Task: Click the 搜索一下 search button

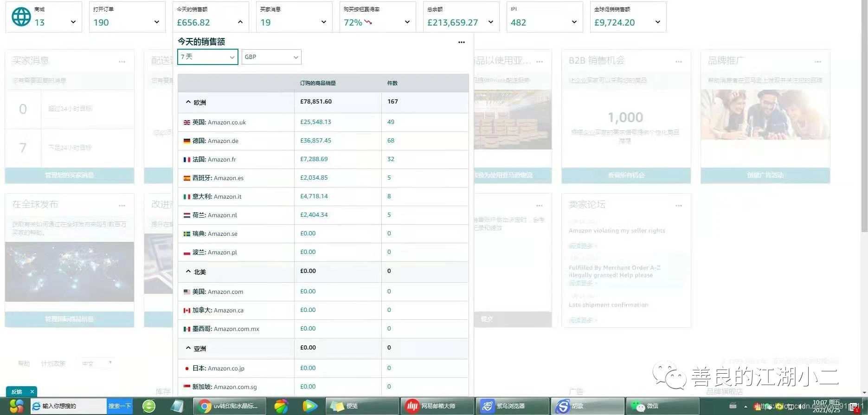Action: 120,406
